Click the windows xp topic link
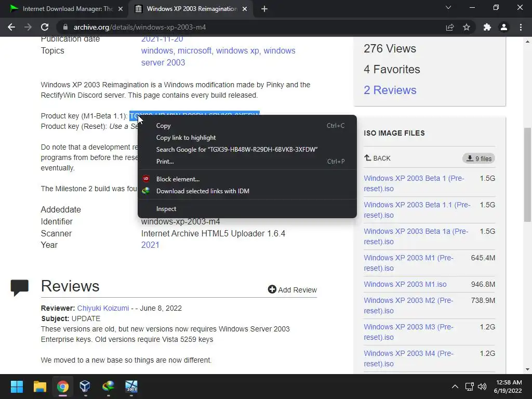The width and height of the screenshot is (532, 399). coord(237,50)
